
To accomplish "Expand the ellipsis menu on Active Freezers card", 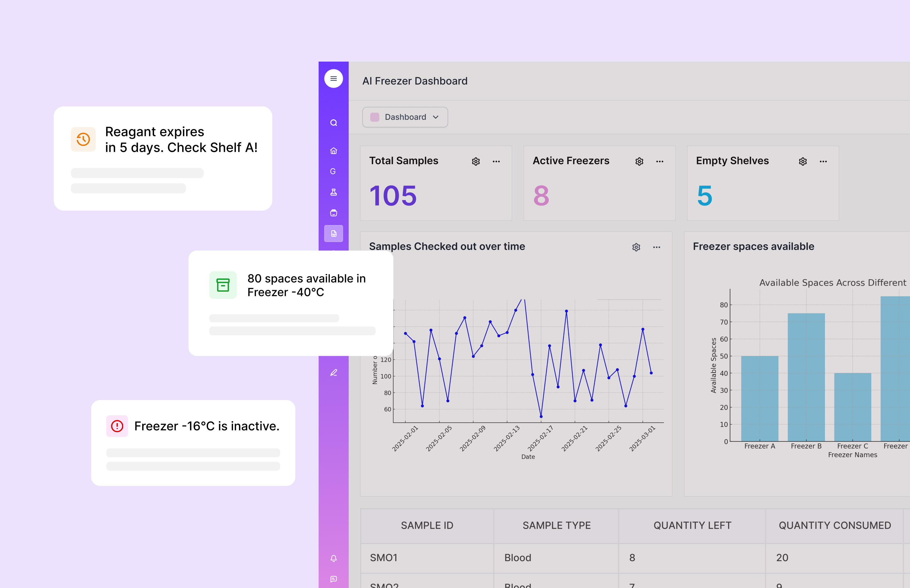I will 660,162.
